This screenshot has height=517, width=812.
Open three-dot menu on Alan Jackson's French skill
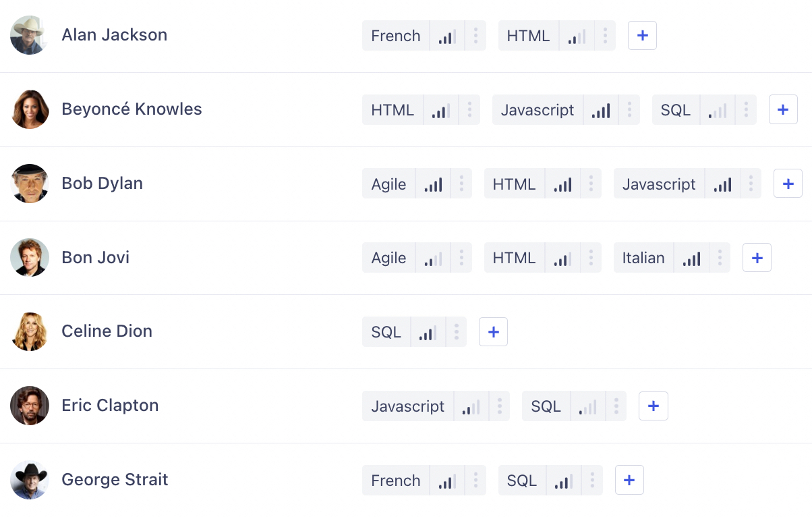475,36
